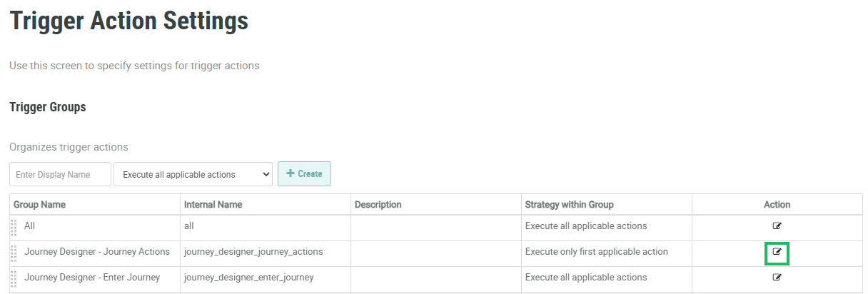The image size is (868, 294).
Task: Edit the Journey Designer - Enter Journey group
Action: (x=777, y=278)
